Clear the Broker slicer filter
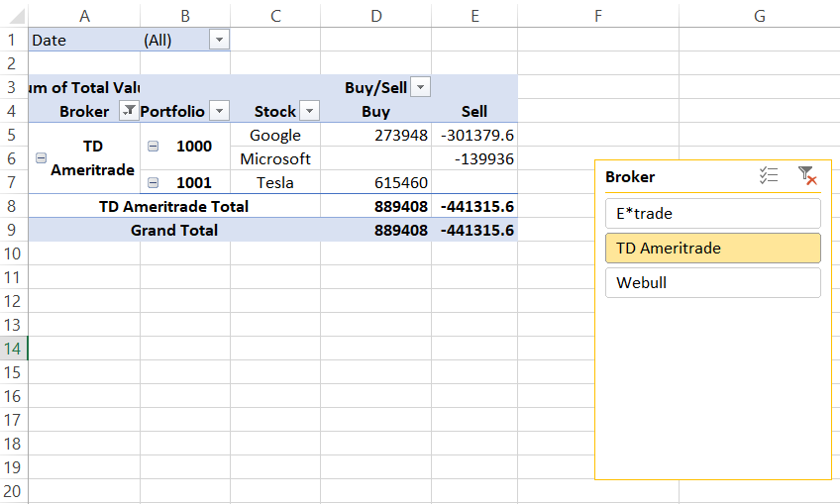This screenshot has height=504, width=840. [x=806, y=176]
